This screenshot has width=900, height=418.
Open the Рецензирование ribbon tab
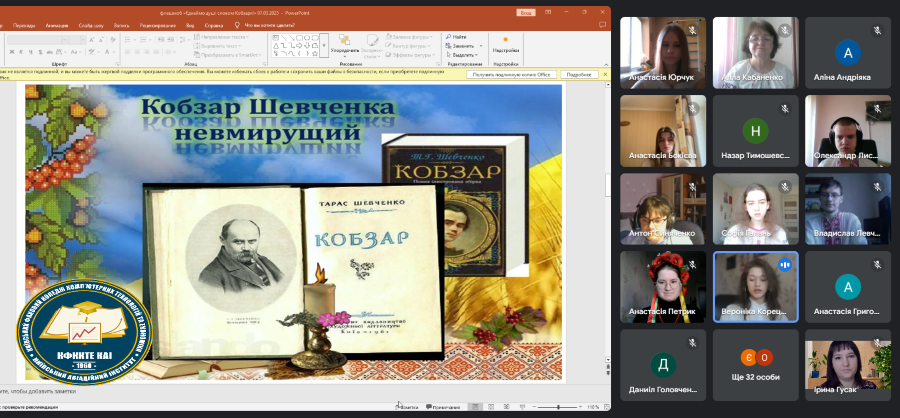158,25
